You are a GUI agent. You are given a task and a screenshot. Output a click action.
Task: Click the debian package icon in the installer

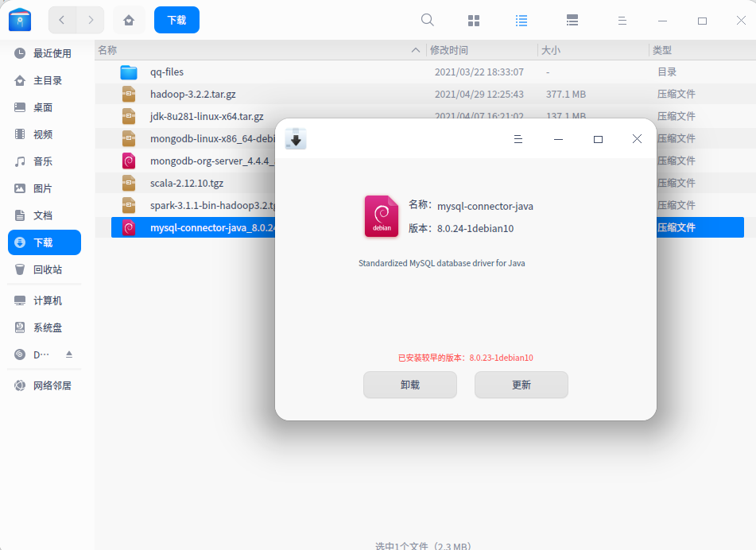click(381, 215)
